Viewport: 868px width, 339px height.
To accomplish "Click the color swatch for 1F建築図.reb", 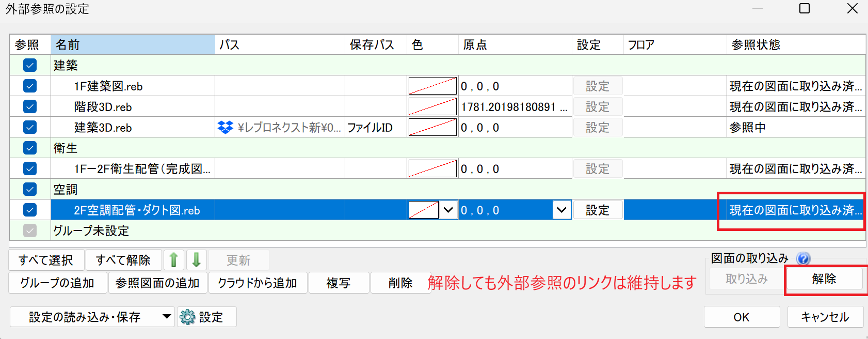I will point(432,86).
